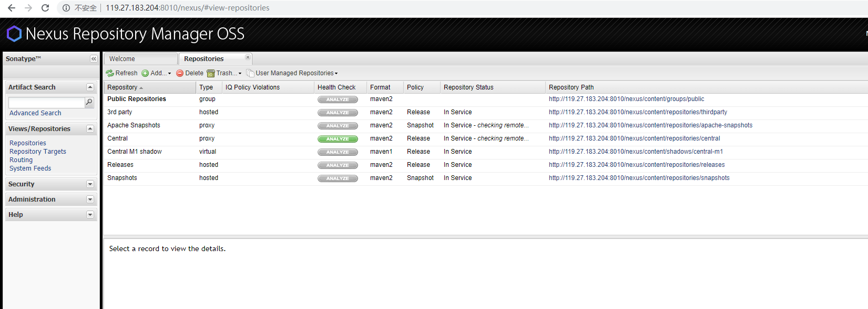
Task: Collapse the Views/Repositories panel
Action: 90,129
